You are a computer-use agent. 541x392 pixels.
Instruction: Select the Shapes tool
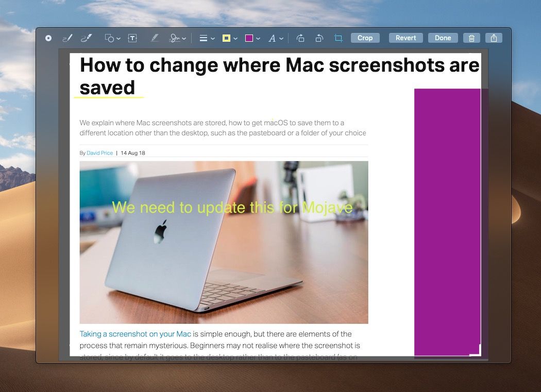tap(109, 38)
